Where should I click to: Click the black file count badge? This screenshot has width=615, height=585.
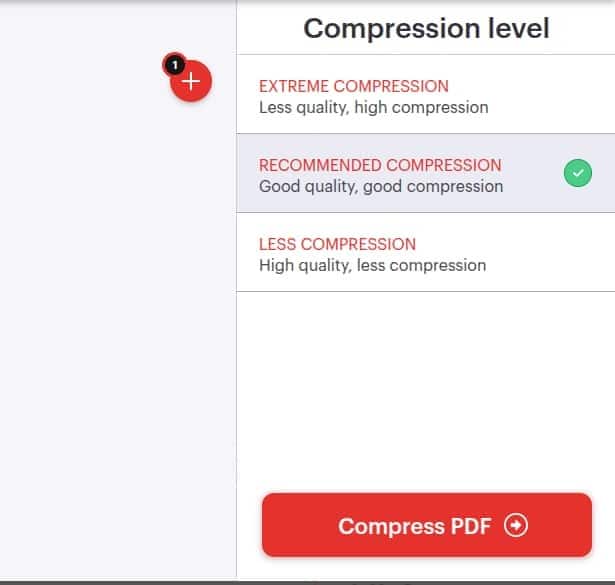coord(173,65)
